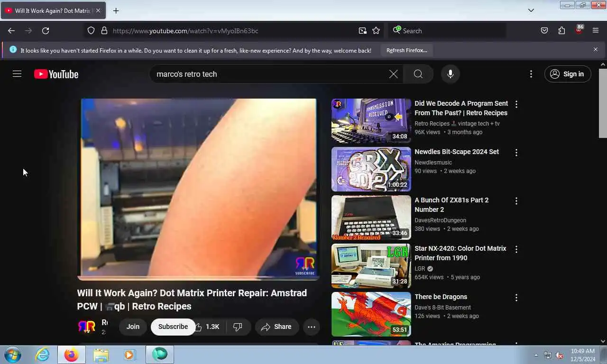Subscribe to the channel
The width and height of the screenshot is (607, 364).
point(173,327)
